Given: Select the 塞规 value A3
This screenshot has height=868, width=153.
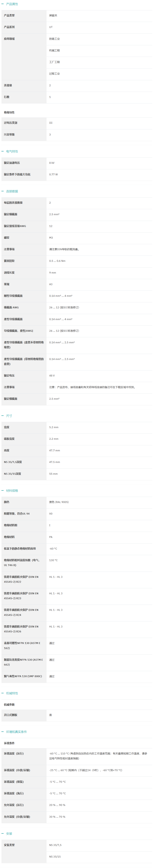Looking at the screenshot, I should [x=51, y=284].
